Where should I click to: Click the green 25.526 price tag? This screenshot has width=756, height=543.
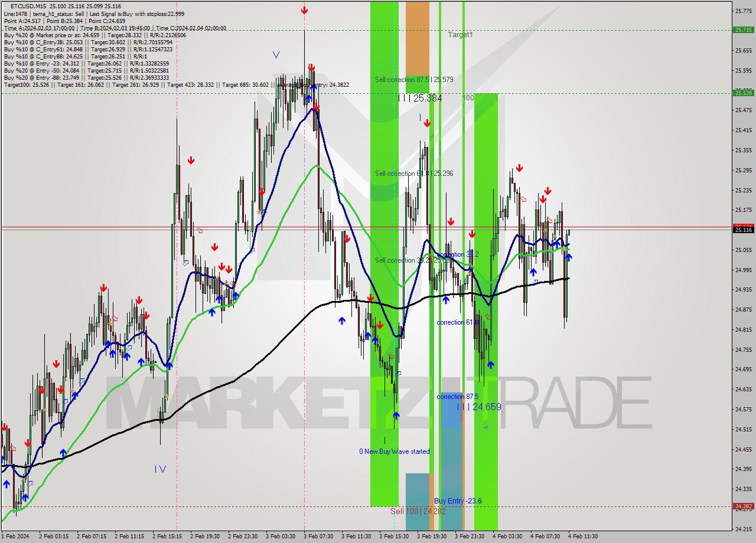coord(743,93)
